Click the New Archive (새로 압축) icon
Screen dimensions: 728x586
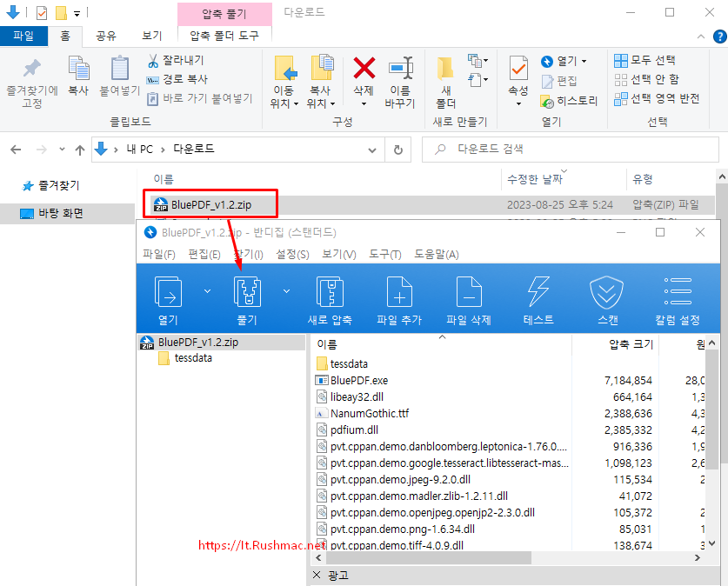tap(330, 292)
